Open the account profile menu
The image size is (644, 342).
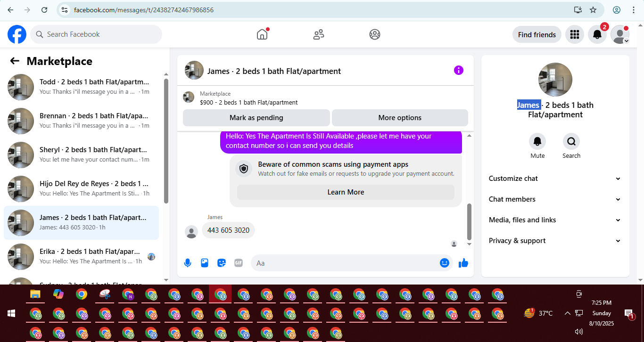point(620,34)
